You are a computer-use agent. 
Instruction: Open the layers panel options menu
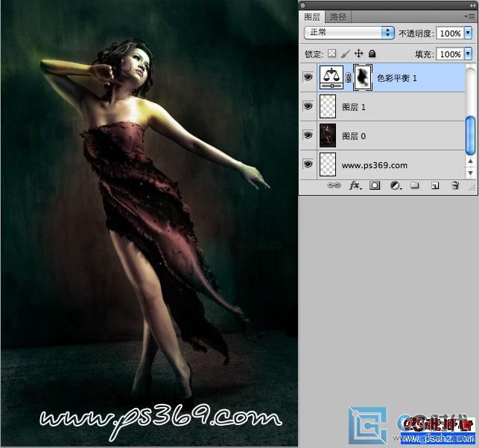coord(469,16)
